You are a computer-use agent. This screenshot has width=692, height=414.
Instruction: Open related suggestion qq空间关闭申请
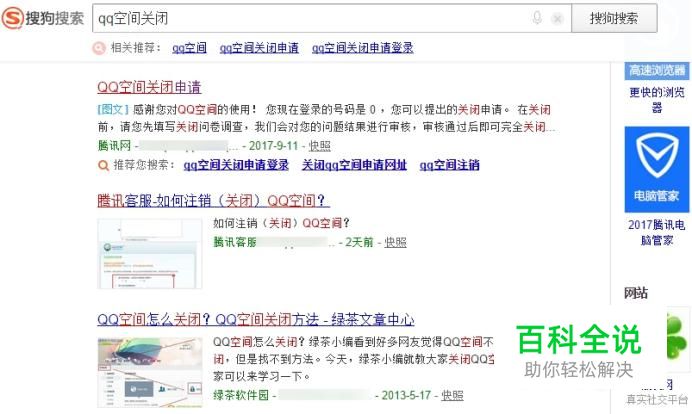click(x=259, y=48)
